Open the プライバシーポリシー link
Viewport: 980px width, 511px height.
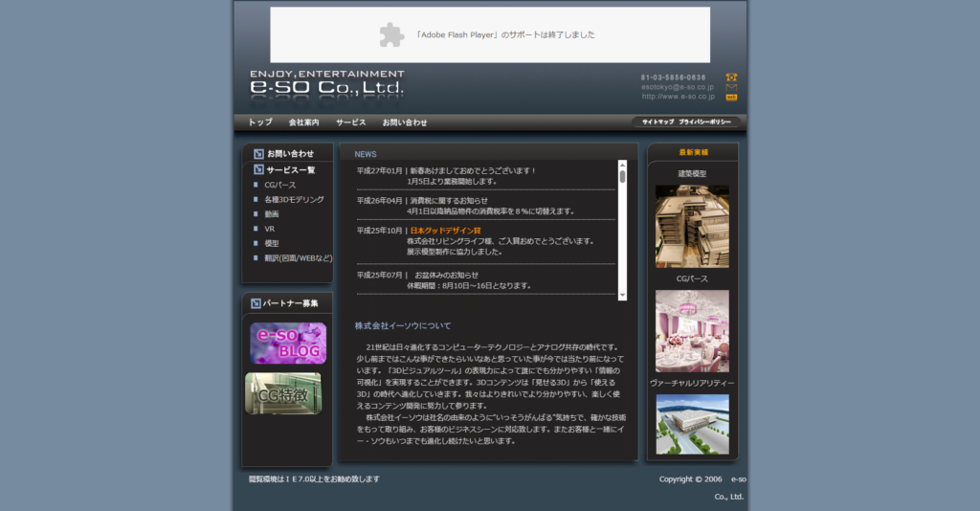click(x=705, y=122)
